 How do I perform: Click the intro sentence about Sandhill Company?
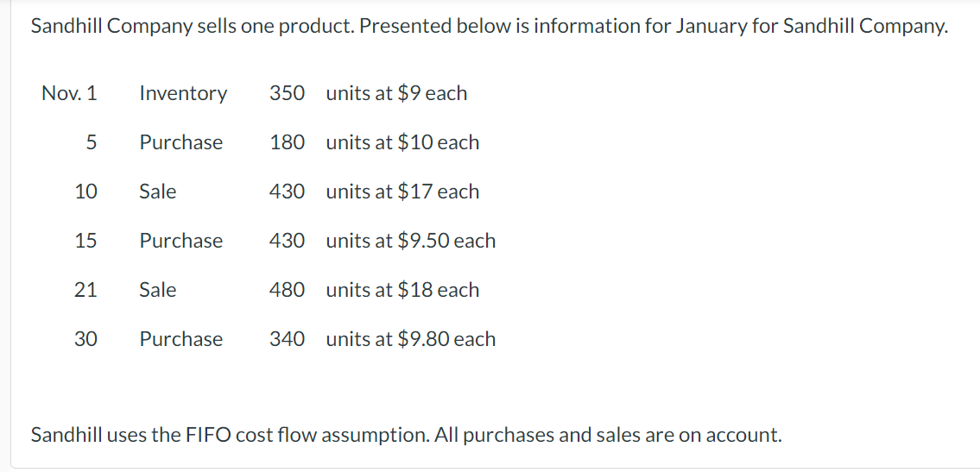point(489,26)
